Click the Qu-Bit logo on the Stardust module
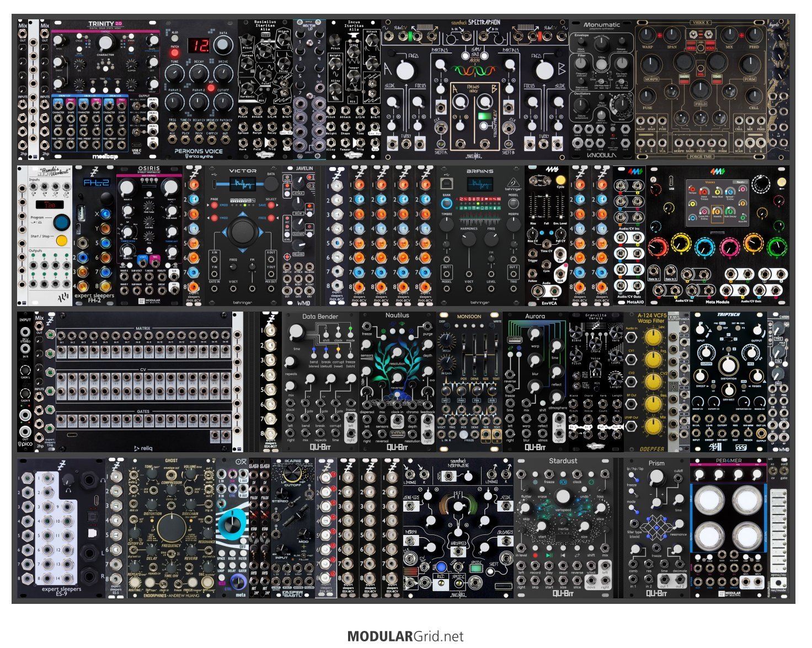This screenshot has height=648, width=812. click(563, 593)
